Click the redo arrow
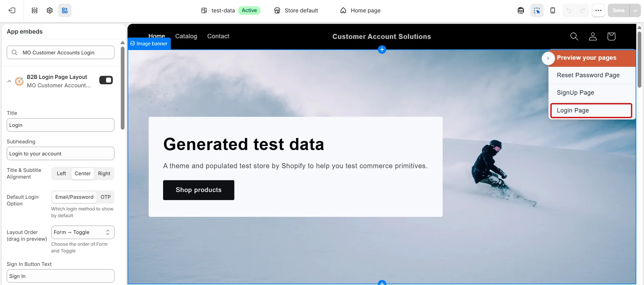The height and width of the screenshot is (285, 644). click(583, 10)
